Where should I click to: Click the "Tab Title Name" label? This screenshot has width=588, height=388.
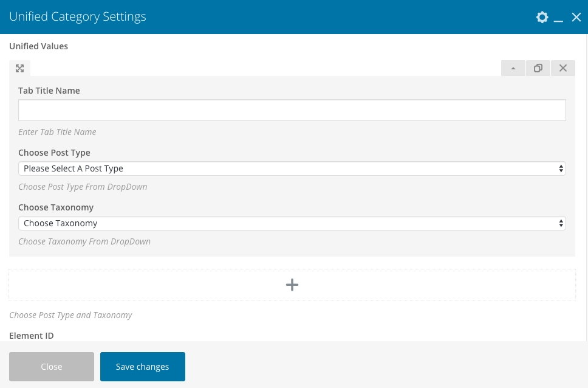click(49, 91)
